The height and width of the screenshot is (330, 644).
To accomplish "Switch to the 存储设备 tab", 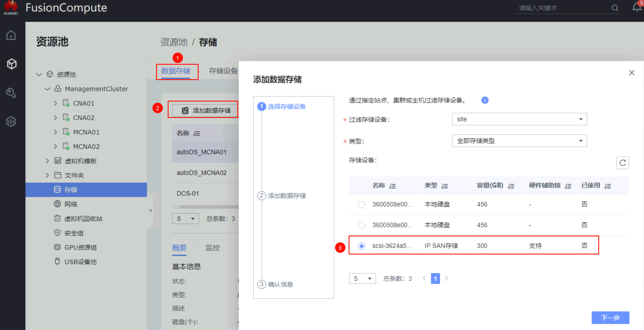I will [x=223, y=71].
